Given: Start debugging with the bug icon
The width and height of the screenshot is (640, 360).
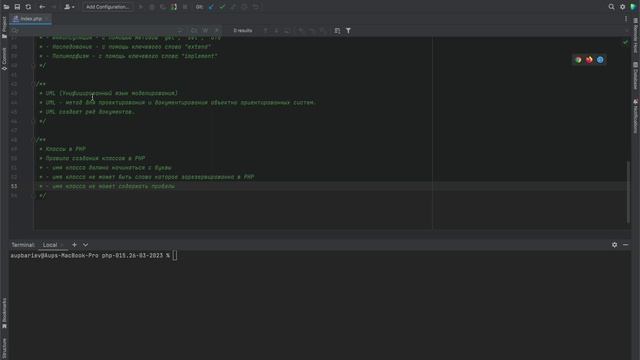Looking at the screenshot, I should tap(152, 7).
